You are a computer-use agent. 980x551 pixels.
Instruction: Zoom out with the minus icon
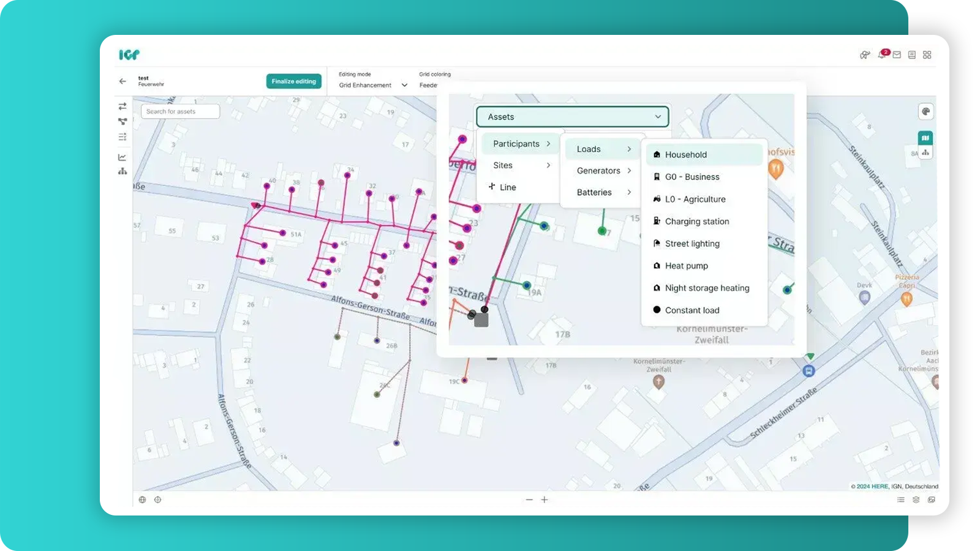point(529,500)
